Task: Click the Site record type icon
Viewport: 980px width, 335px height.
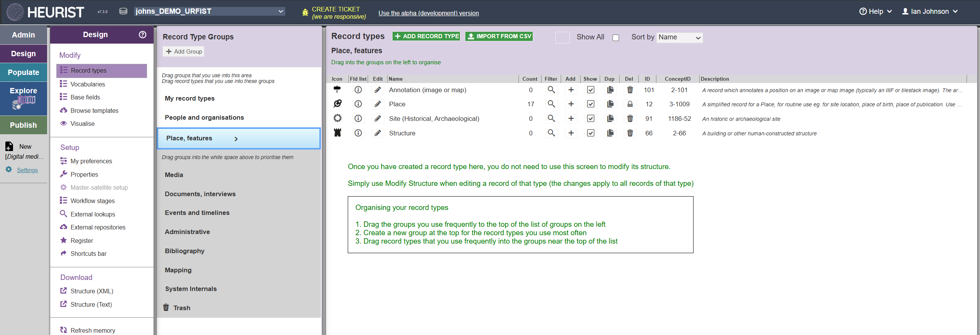Action: click(337, 118)
